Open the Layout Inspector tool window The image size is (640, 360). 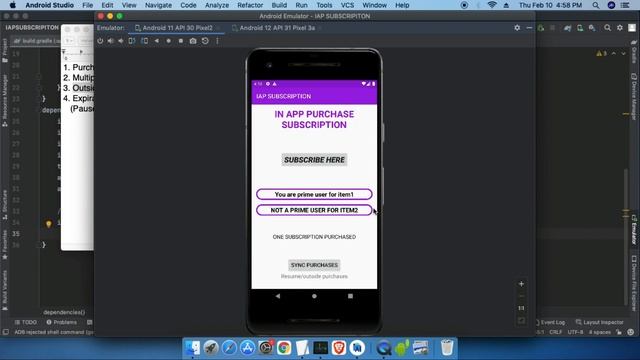pyautogui.click(x=600, y=322)
